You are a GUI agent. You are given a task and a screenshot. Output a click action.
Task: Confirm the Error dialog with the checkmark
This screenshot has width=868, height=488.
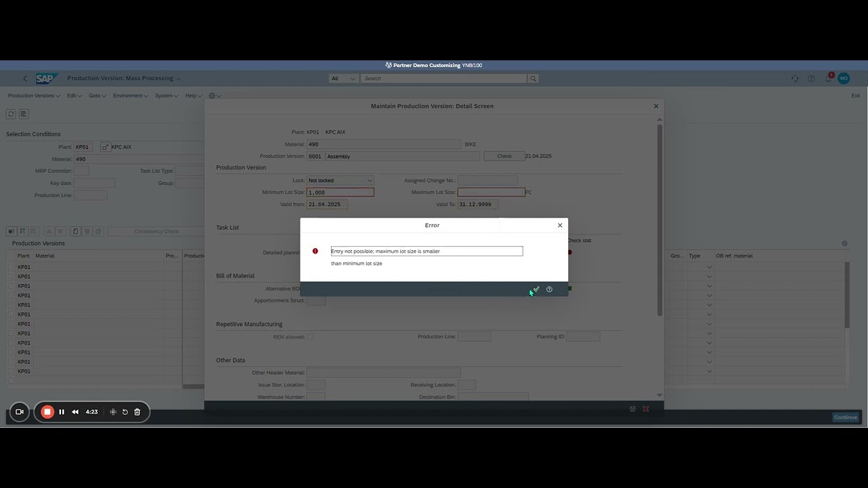[536, 289]
